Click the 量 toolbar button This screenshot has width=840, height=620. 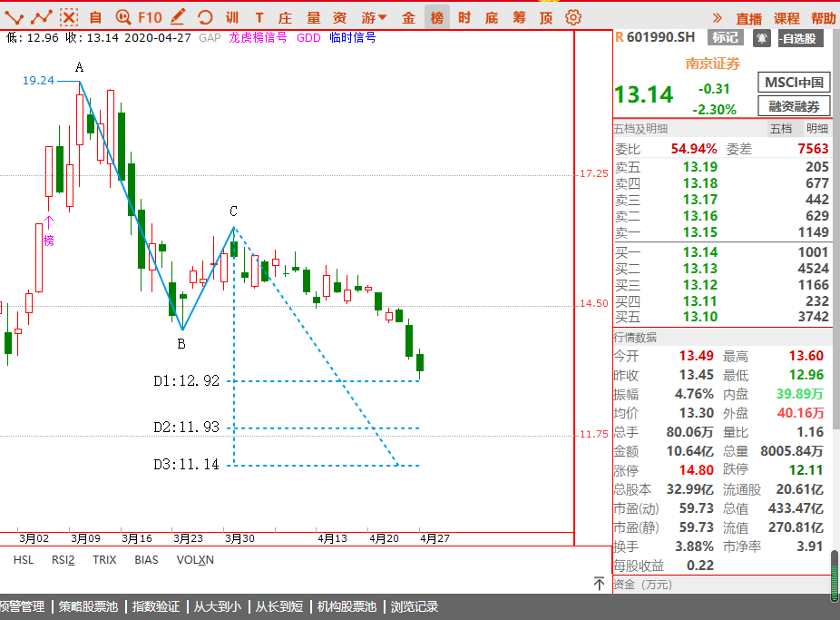pyautogui.click(x=313, y=17)
